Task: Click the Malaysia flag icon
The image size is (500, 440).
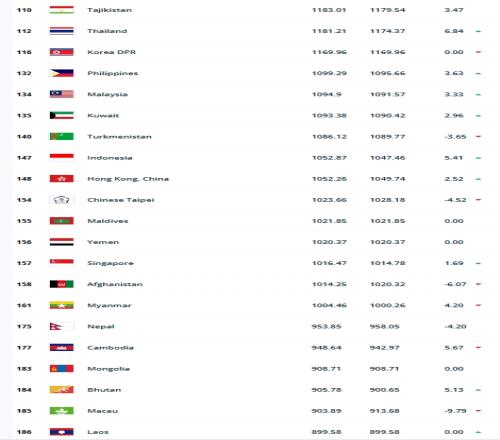Action: click(61, 94)
